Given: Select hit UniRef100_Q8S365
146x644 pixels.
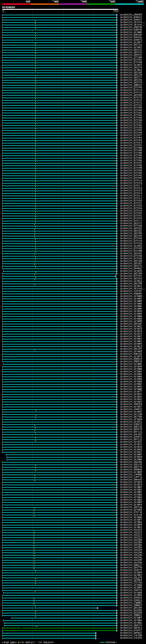Looking at the screenshot, I should click(x=131, y=72).
